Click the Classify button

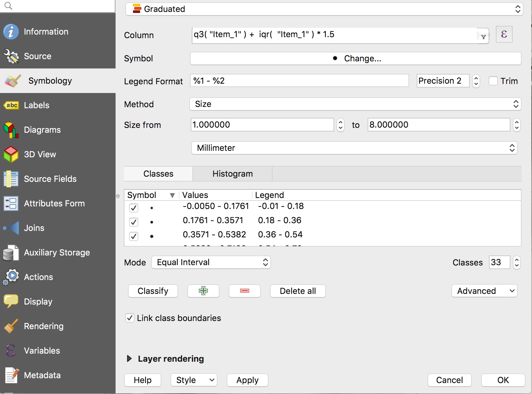[x=153, y=291]
